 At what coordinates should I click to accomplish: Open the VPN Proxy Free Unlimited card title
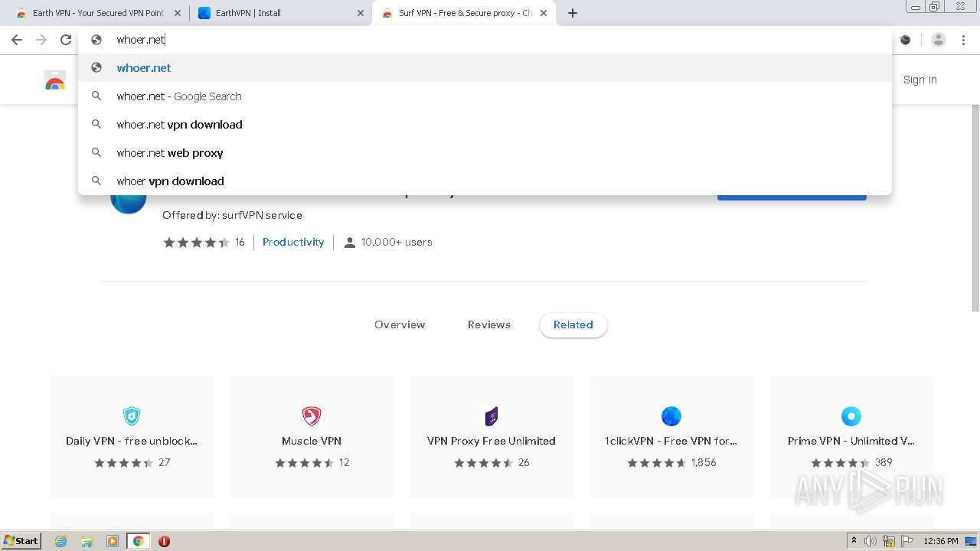pyautogui.click(x=492, y=441)
